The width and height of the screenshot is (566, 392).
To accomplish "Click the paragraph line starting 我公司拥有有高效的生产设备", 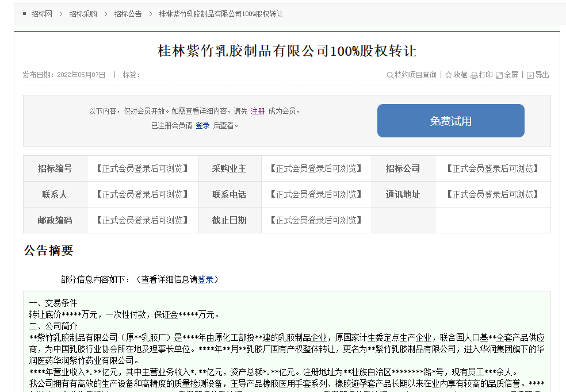I will tap(286, 383).
